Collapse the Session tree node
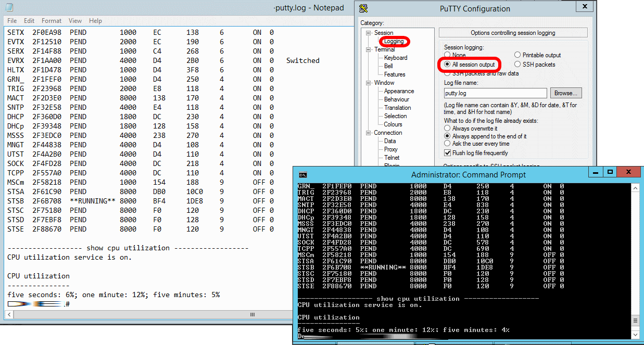 [x=369, y=33]
